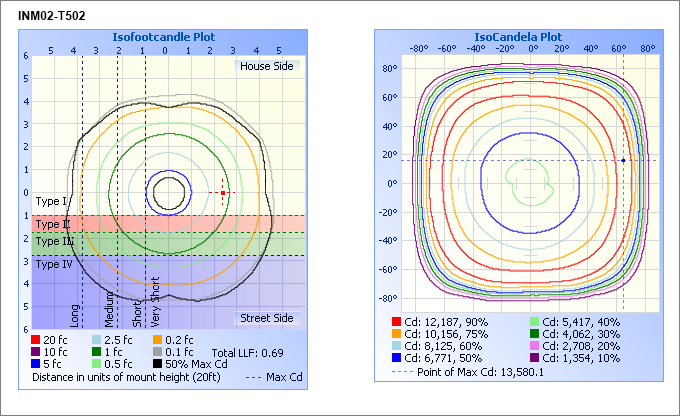Select the purple 10 fc legend swatch
The image size is (680, 416).
(36, 353)
